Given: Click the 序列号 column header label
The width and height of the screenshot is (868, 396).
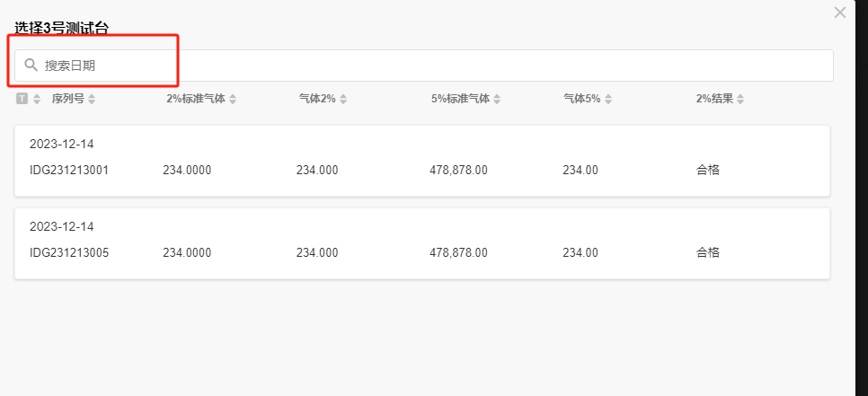Looking at the screenshot, I should (67, 99).
